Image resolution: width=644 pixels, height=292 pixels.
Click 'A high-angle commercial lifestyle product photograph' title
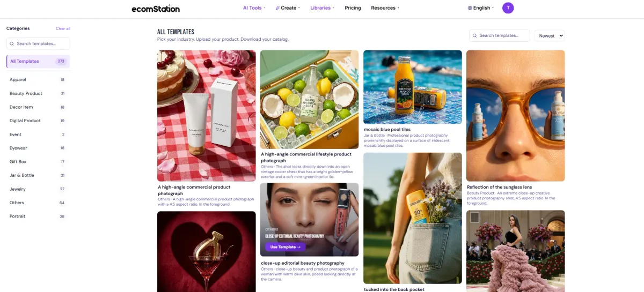306,157
